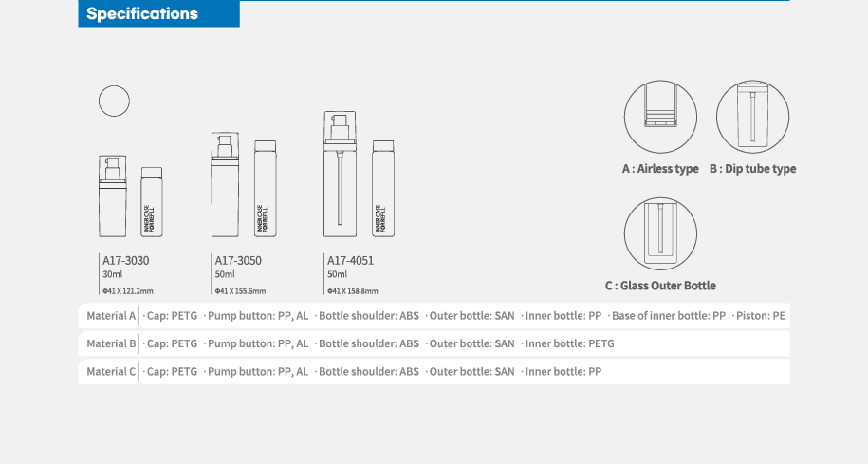
Task: Click the Material C row label
Action: (111, 372)
